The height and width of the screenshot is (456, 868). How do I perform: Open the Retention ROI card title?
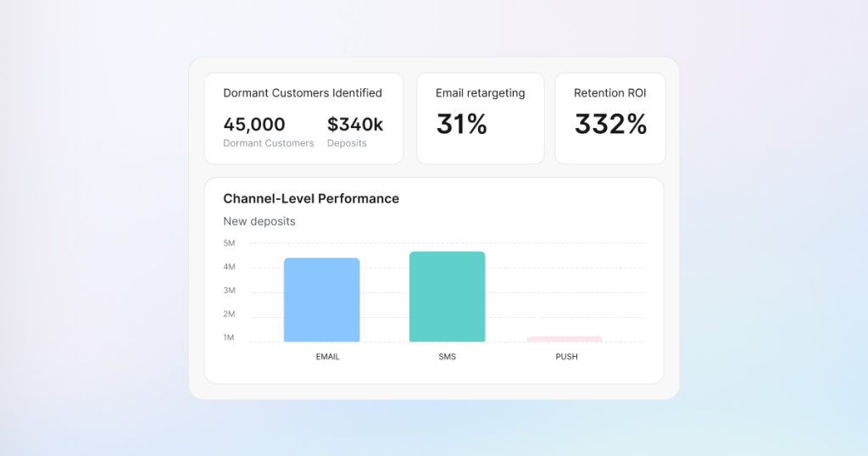609,93
